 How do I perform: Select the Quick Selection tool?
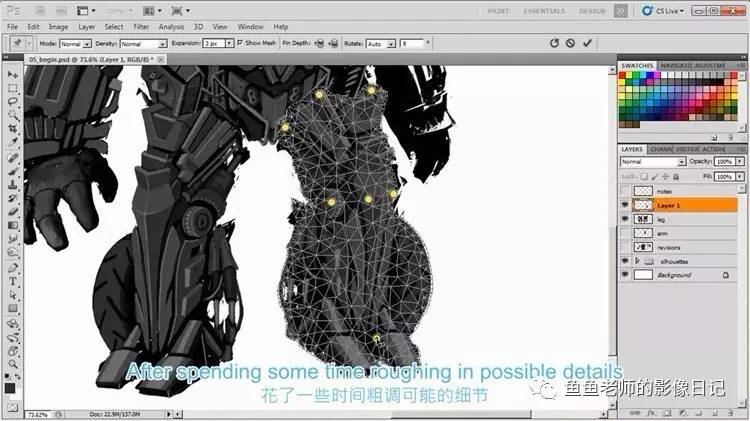coord(12,115)
